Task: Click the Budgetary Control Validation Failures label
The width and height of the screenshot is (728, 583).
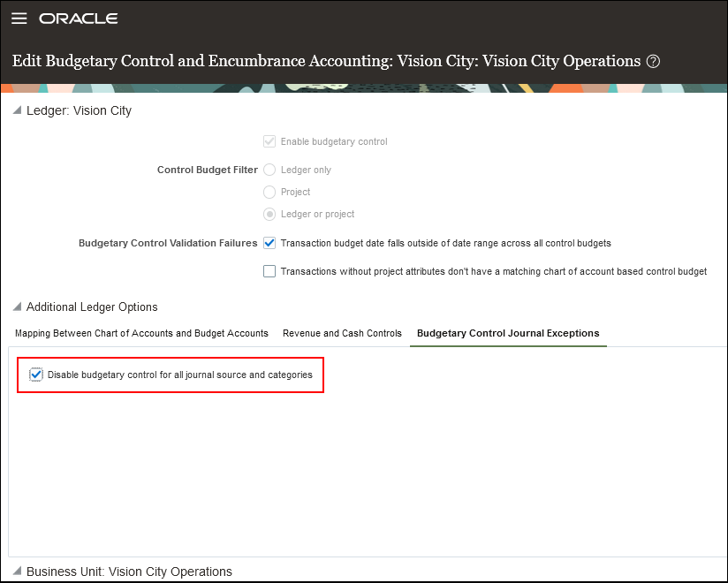Action: (168, 243)
